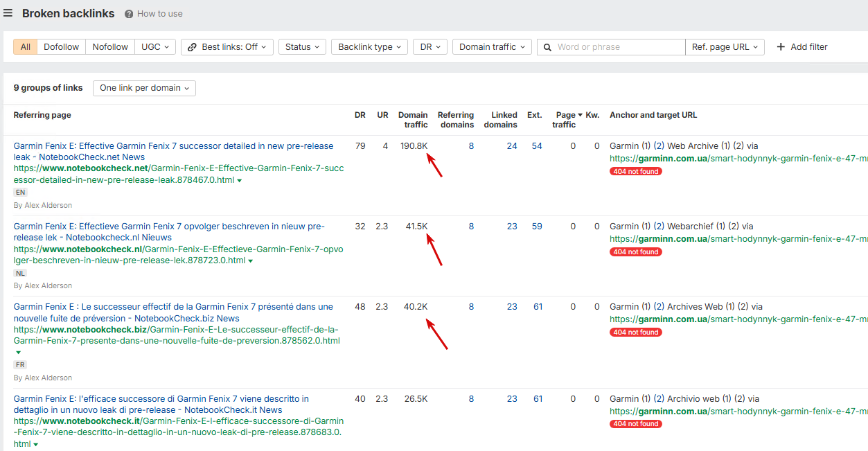
Task: Sort by the DR column header
Action: [360, 115]
